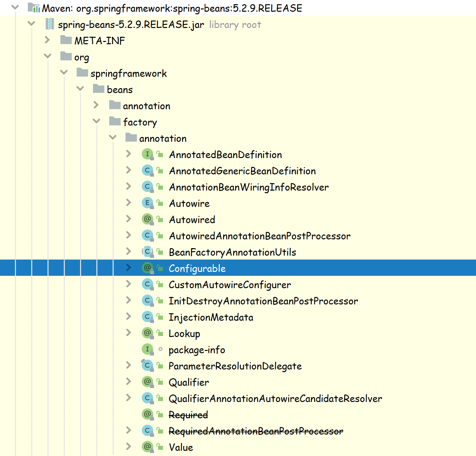Collapse the factory folder

coord(96,121)
